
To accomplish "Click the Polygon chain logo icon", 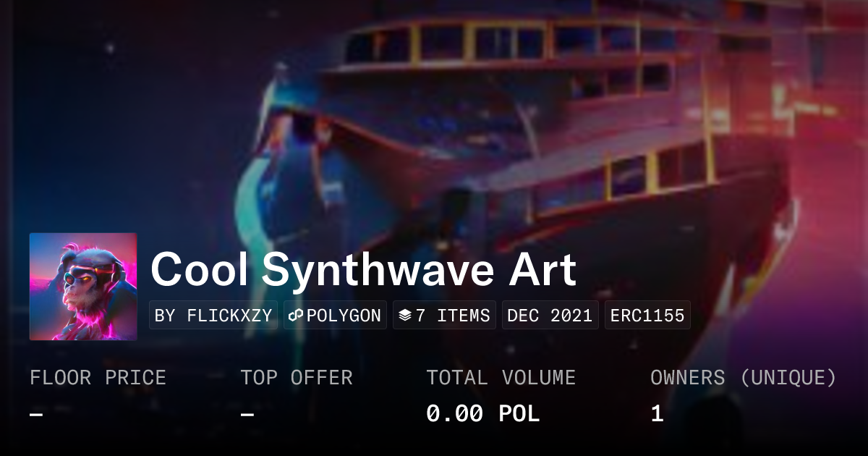I will tap(296, 316).
